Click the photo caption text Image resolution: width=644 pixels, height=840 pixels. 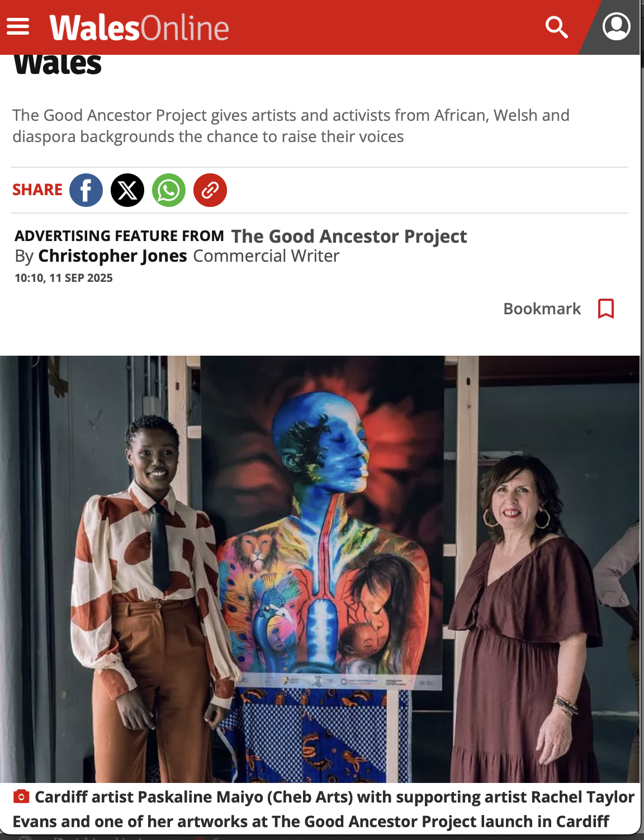(324, 809)
